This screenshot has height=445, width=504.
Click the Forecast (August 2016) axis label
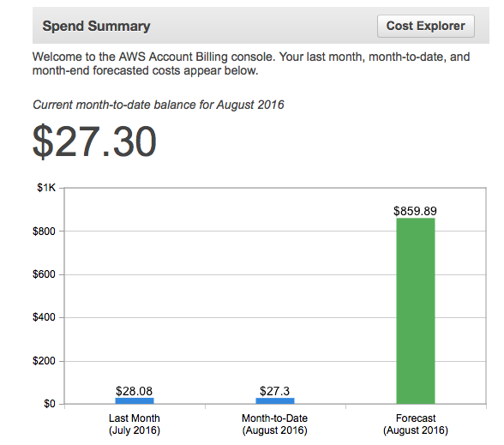tap(416, 424)
